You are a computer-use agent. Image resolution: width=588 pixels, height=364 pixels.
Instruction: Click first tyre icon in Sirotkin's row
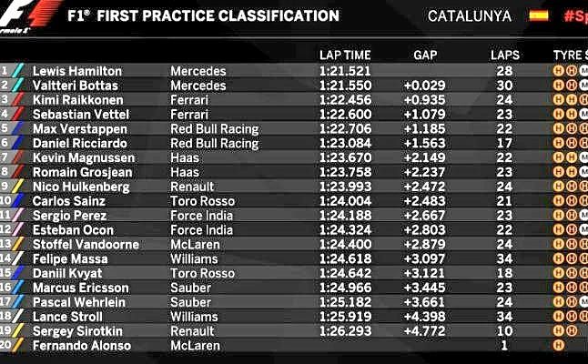[559, 331]
